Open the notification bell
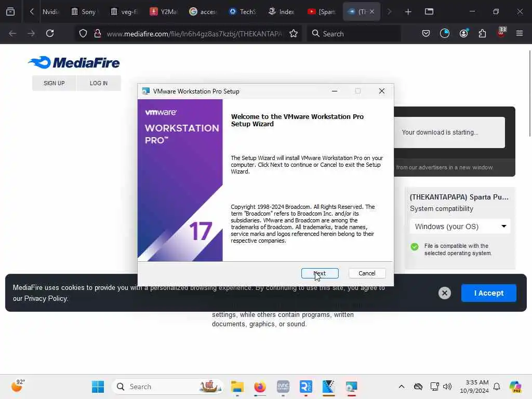This screenshot has width=532, height=399. point(497,387)
